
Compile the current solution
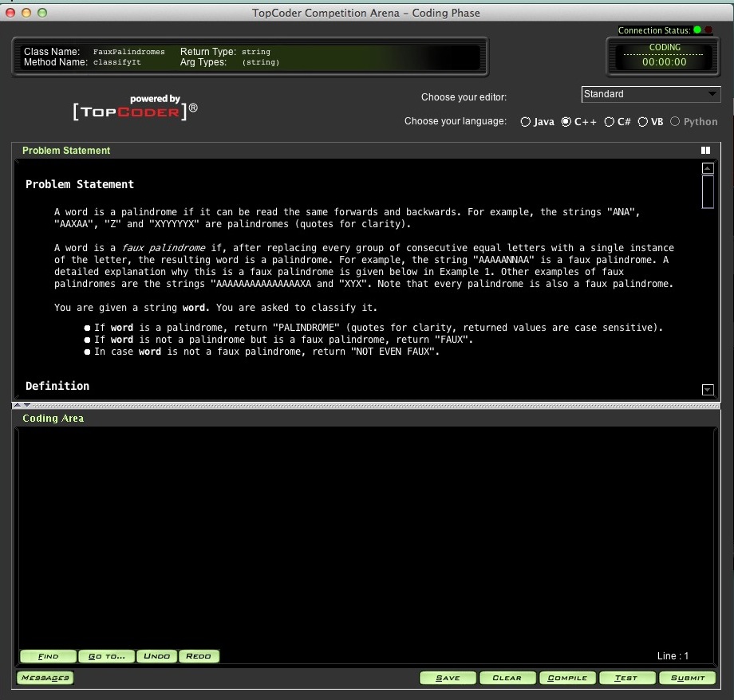point(567,678)
